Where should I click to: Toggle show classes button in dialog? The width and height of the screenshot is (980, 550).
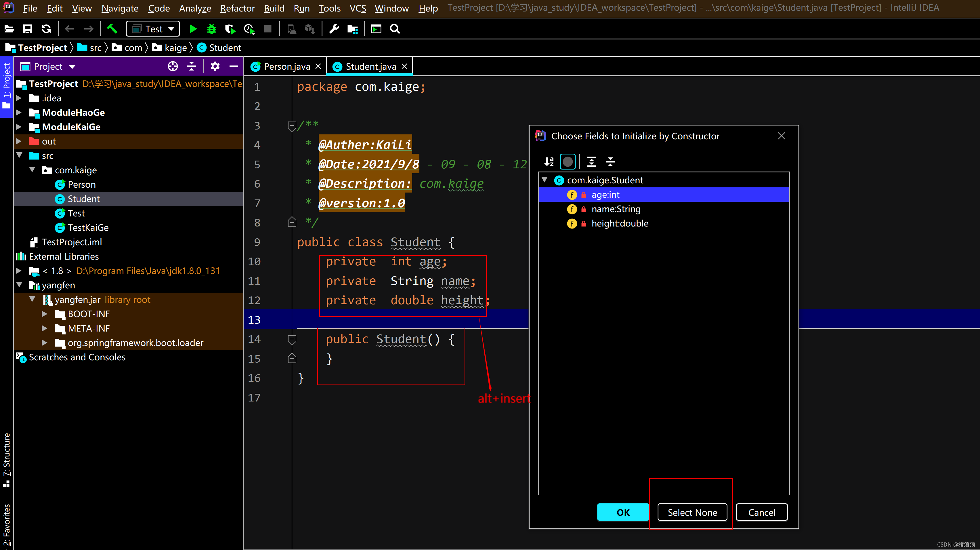tap(568, 162)
